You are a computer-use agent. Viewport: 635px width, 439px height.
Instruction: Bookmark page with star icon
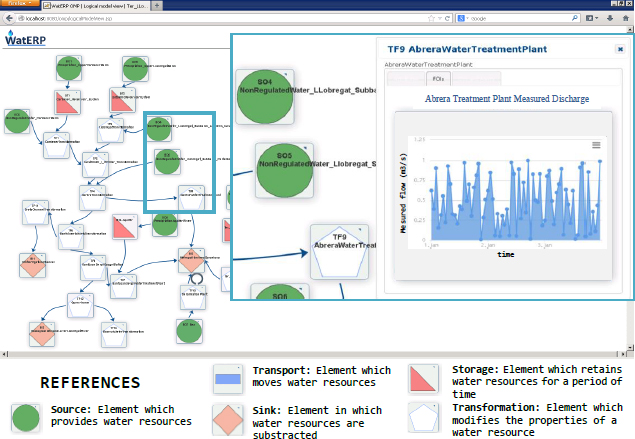pos(431,18)
